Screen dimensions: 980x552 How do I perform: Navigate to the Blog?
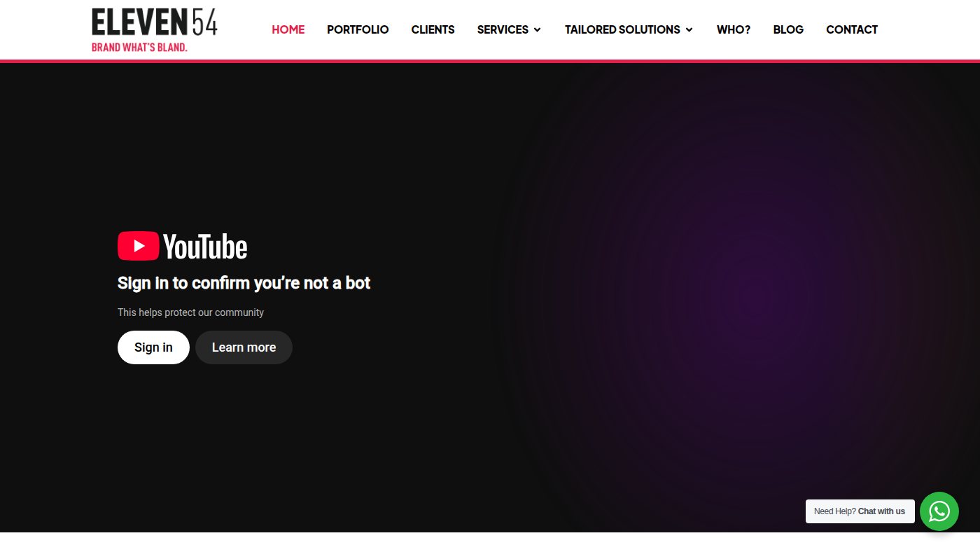[x=788, y=29]
